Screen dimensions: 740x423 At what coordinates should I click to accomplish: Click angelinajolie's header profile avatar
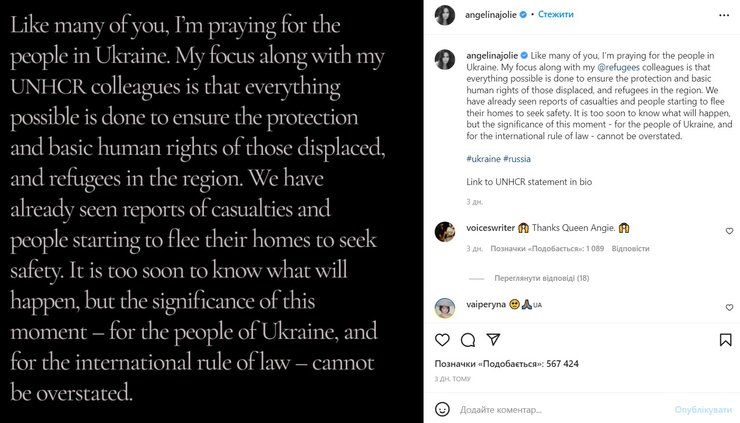click(x=445, y=15)
